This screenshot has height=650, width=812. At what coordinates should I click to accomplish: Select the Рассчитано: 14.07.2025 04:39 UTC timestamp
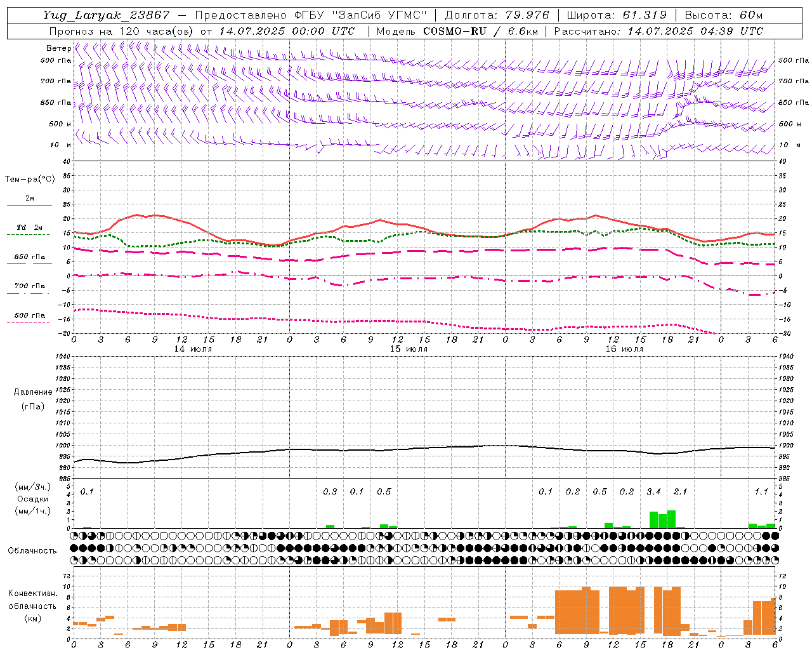click(658, 31)
